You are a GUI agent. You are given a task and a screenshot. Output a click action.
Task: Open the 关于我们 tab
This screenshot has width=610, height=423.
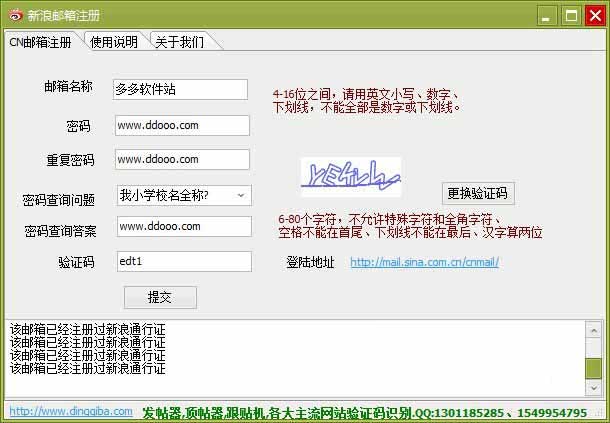point(179,42)
